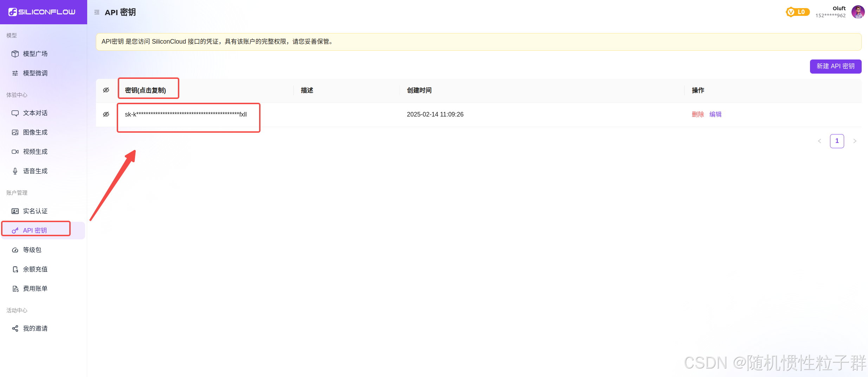Click the L0 level badge
This screenshot has width=868, height=377.
point(798,12)
